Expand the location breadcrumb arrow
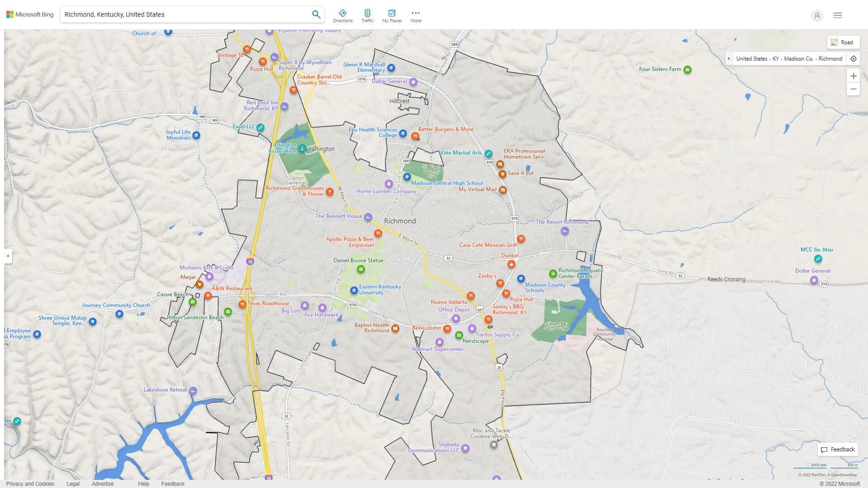Viewport: 868px width, 488px height. [x=729, y=59]
